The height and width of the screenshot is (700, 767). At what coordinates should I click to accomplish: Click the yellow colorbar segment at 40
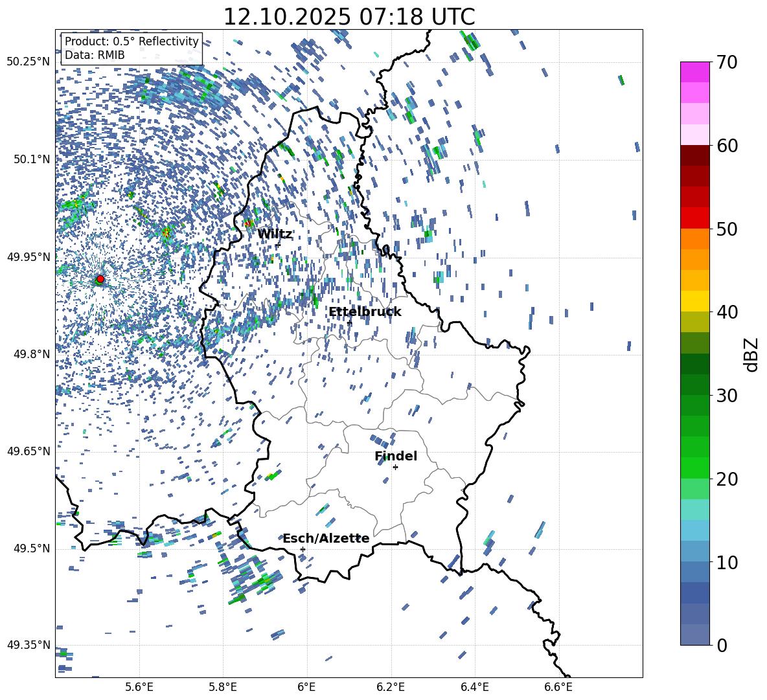point(695,301)
